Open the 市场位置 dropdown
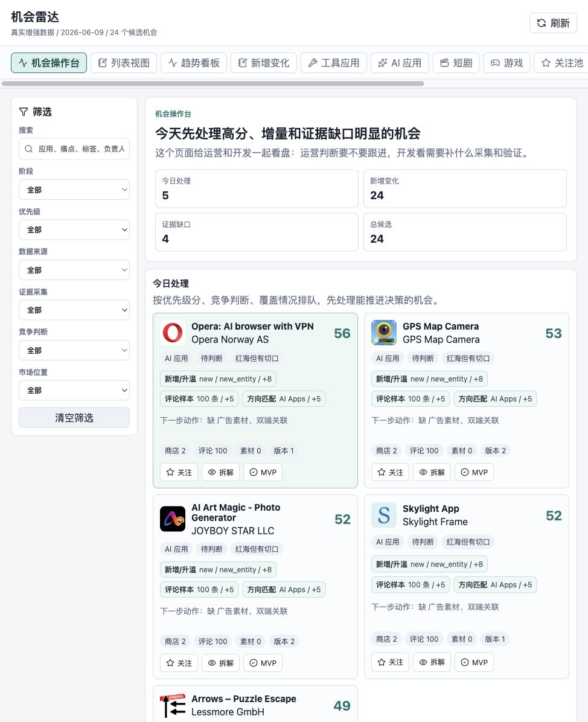Viewport: 588px width, 722px height. click(74, 390)
